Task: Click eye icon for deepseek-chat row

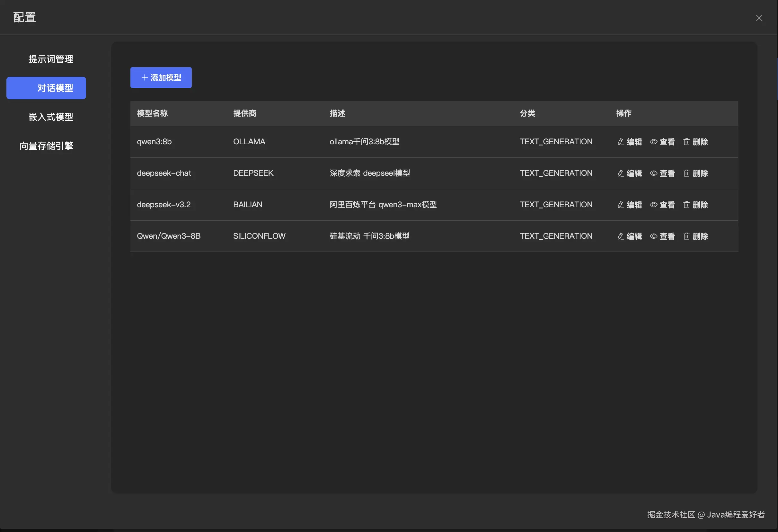Action: tap(653, 173)
